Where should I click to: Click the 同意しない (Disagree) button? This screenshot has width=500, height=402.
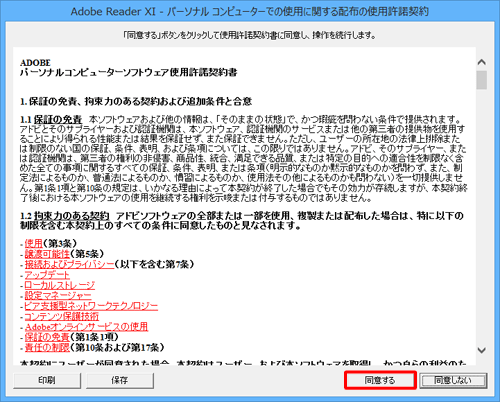pyautogui.click(x=453, y=380)
